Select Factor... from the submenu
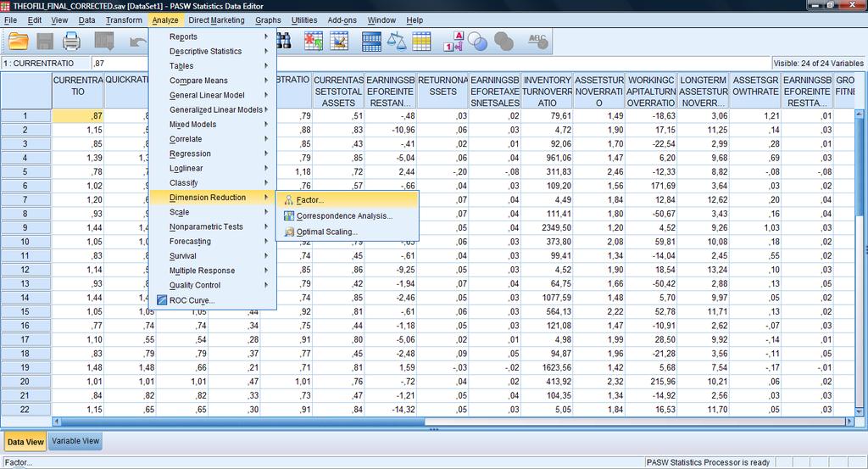This screenshot has width=868, height=469. (348, 200)
